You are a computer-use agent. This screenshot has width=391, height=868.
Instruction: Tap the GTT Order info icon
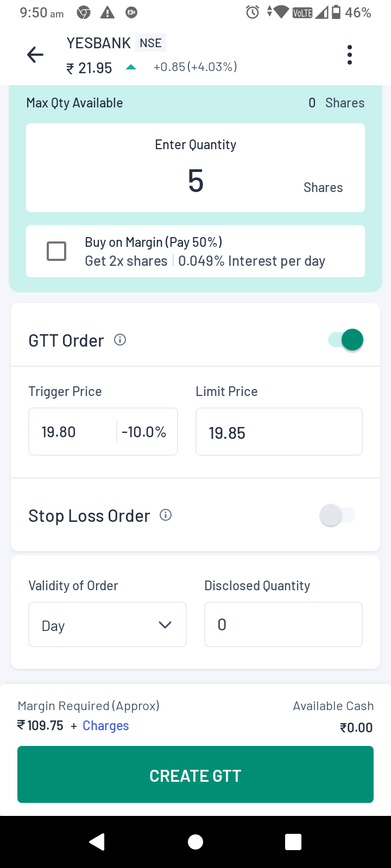[x=120, y=340]
